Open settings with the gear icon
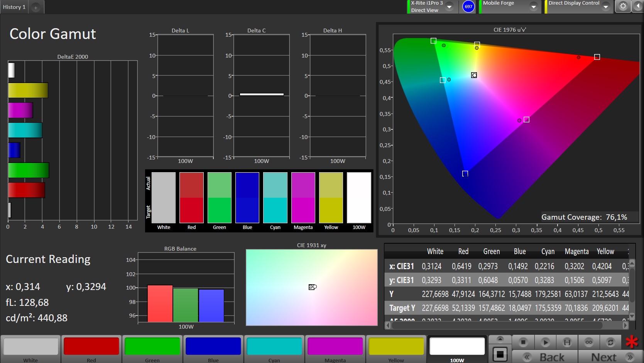This screenshot has width=644, height=363. (x=623, y=6)
